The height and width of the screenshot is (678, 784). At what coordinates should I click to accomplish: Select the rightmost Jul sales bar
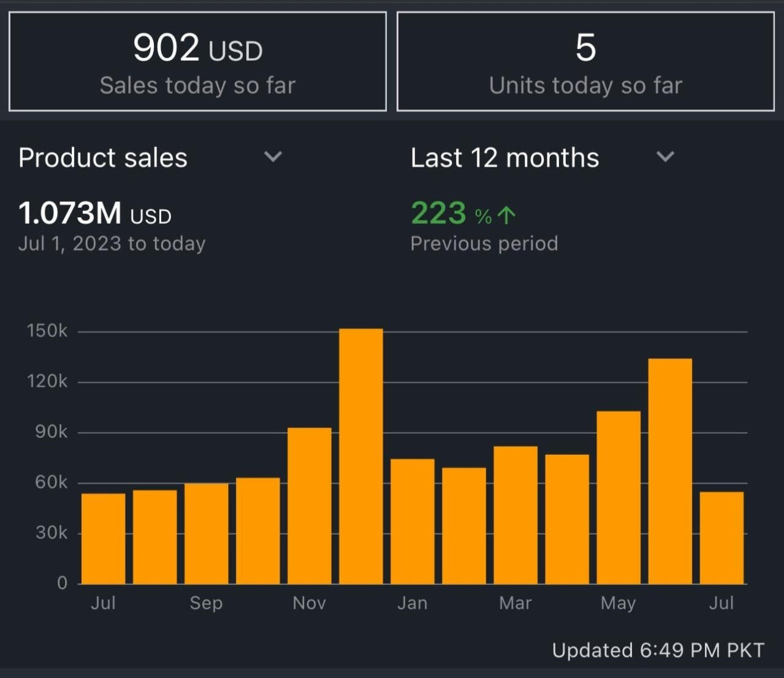(721, 538)
